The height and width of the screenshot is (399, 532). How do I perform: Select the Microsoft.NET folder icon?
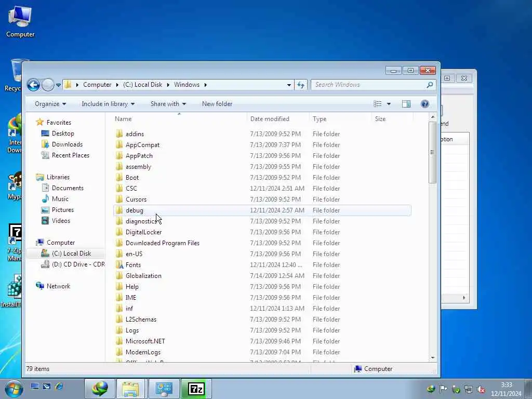[x=119, y=341]
